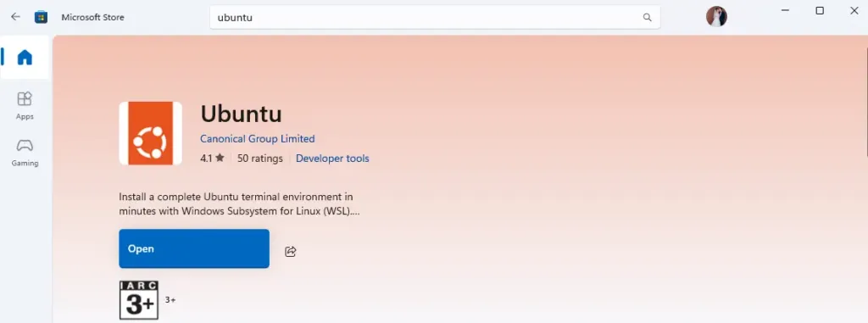Maximize the Microsoft Store window
868x323 pixels.
click(x=820, y=10)
